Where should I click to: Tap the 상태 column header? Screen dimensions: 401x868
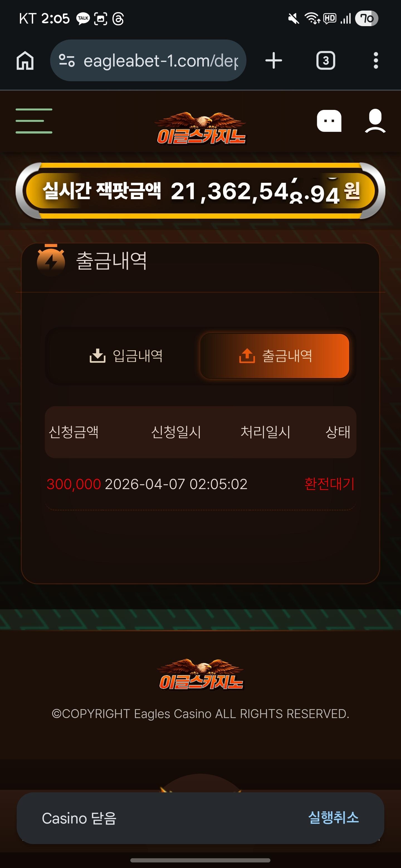[338, 432]
